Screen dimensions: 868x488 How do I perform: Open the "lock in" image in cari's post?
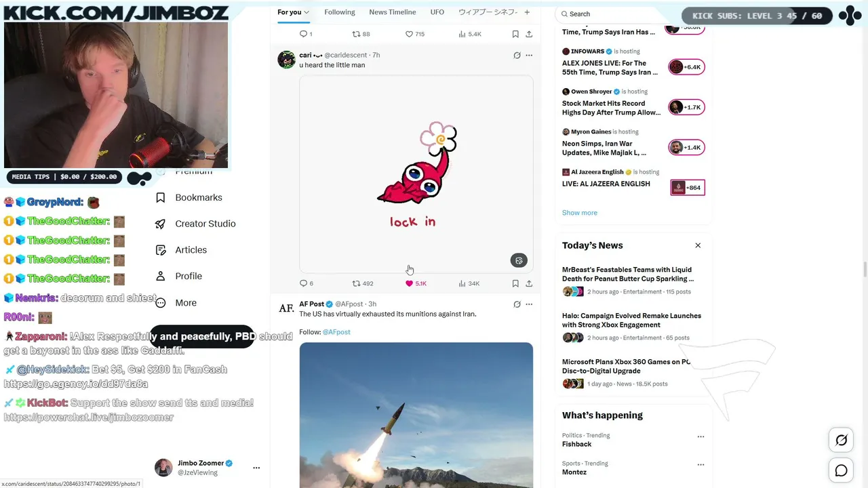[416, 174]
